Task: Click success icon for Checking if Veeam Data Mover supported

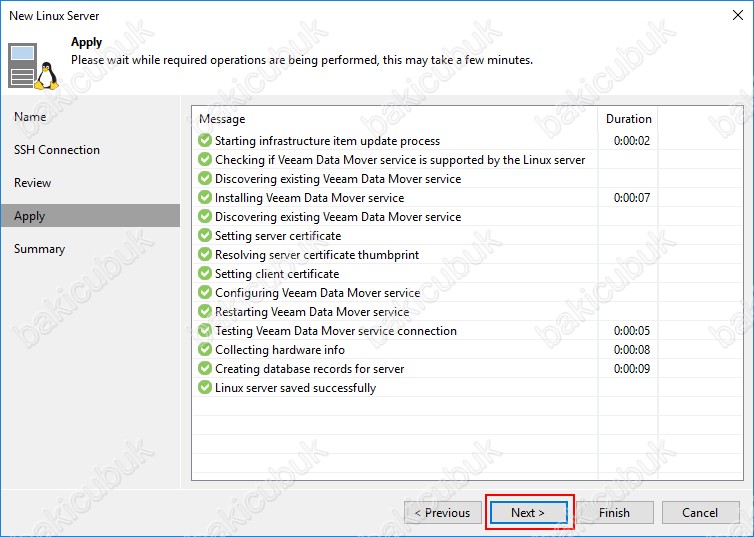Action: tap(205, 159)
